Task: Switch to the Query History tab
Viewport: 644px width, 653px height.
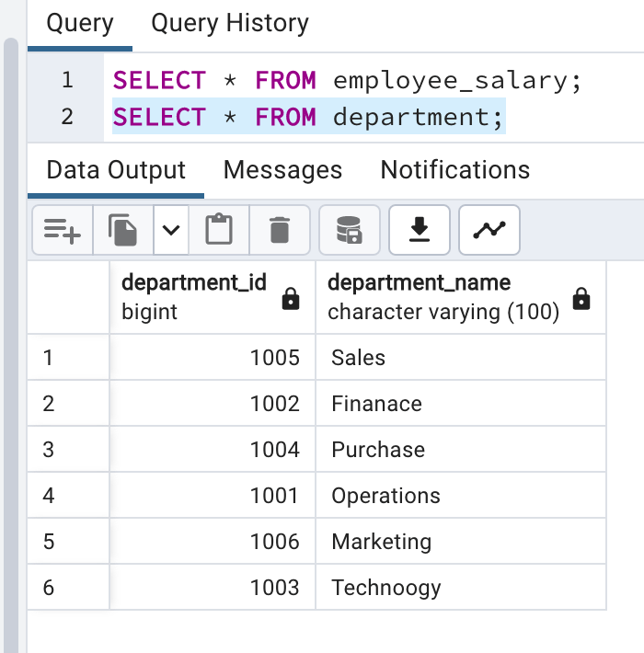Action: pos(230,23)
